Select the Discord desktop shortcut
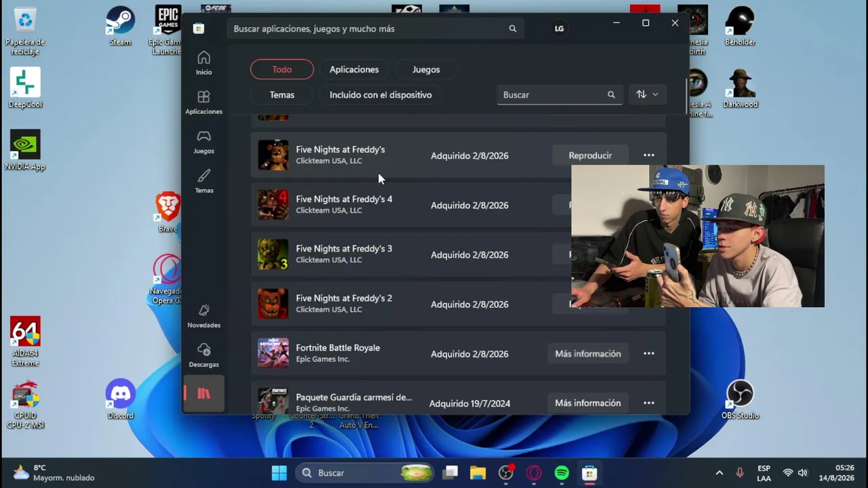Image resolution: width=868 pixels, height=488 pixels. [x=120, y=399]
